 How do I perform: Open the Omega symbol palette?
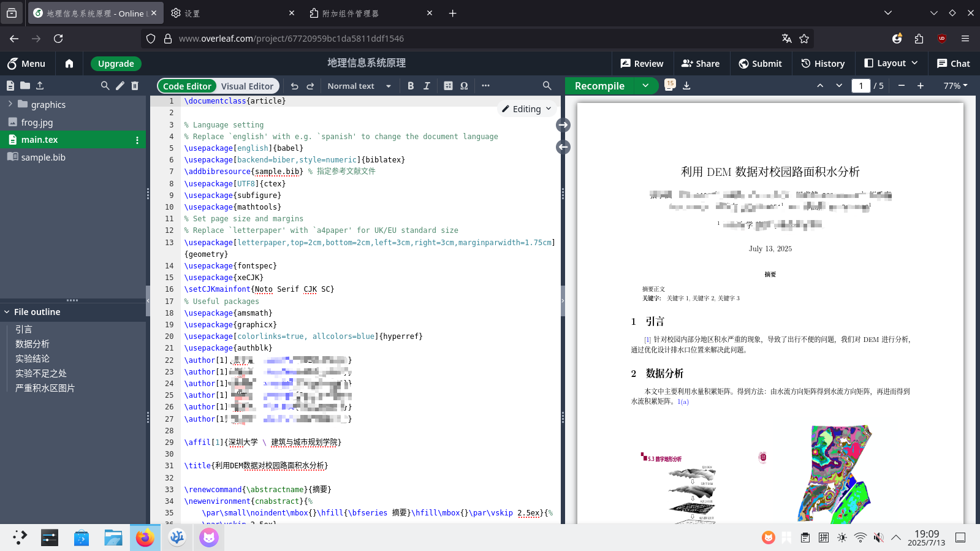(464, 86)
